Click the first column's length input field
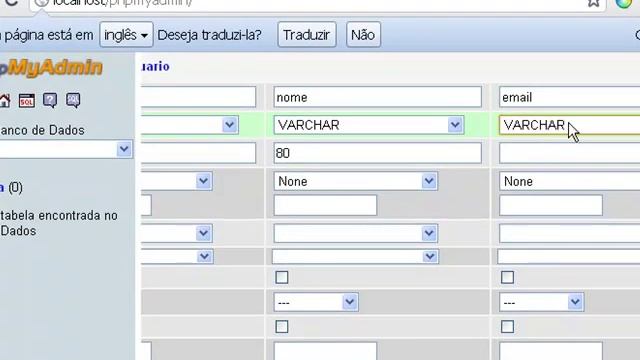Image resolution: width=640 pixels, height=360 pixels. click(198, 153)
